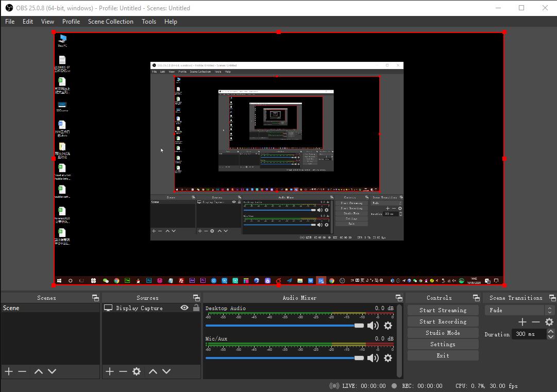
Task: Open the Edit menu
Action: point(28,22)
